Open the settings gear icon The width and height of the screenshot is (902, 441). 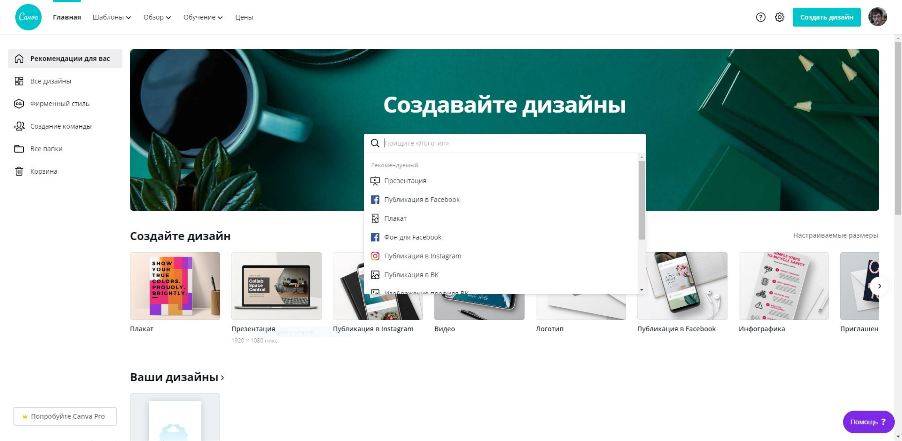[x=779, y=17]
